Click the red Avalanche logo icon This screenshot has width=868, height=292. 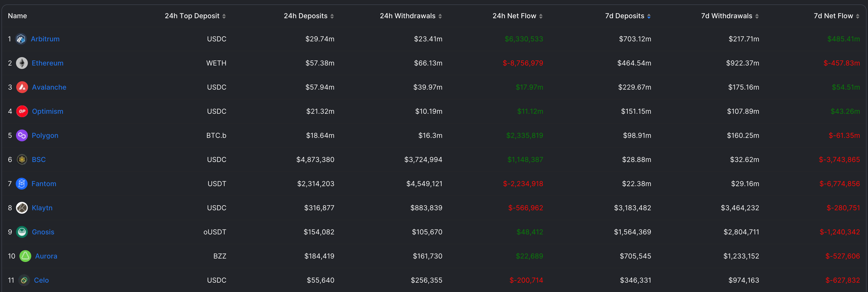(22, 87)
